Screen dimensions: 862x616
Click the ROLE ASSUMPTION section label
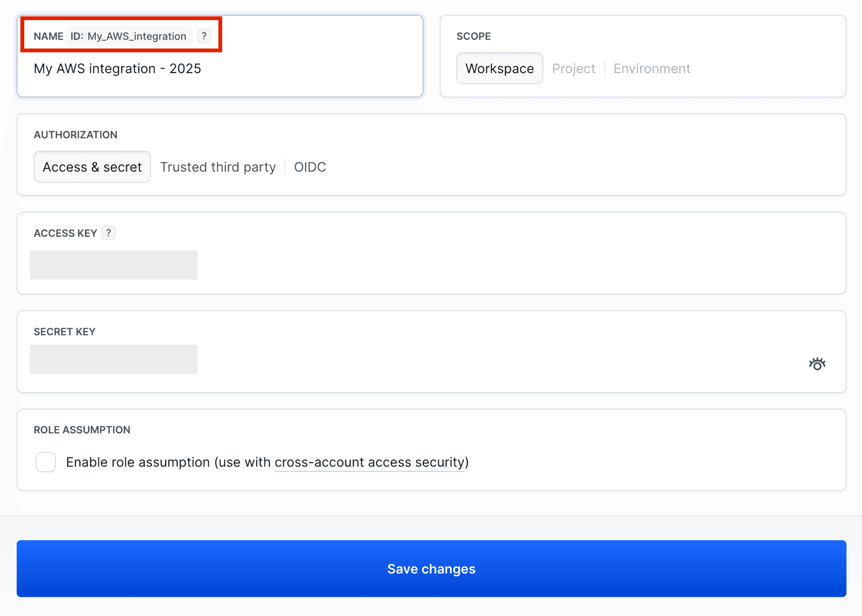(82, 429)
